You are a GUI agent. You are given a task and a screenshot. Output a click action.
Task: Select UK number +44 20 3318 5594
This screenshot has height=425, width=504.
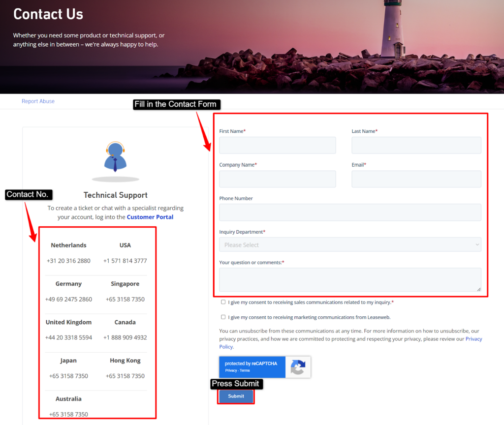[x=68, y=337]
